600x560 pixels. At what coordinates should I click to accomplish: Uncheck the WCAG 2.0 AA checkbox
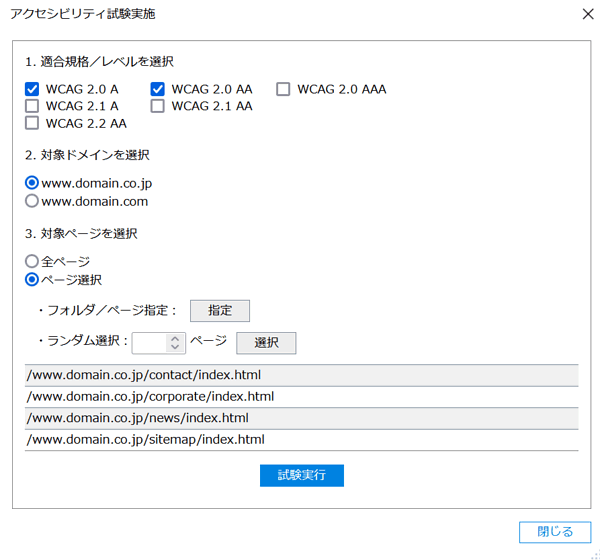158,89
